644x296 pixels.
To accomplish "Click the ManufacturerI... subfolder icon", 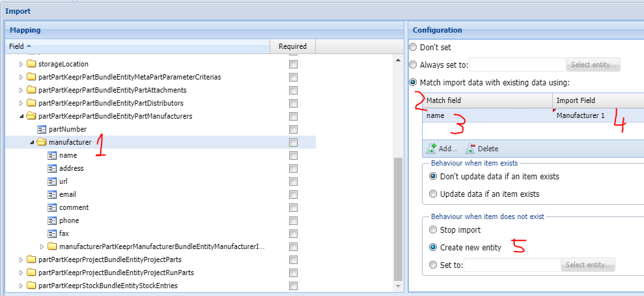I will tap(52, 246).
